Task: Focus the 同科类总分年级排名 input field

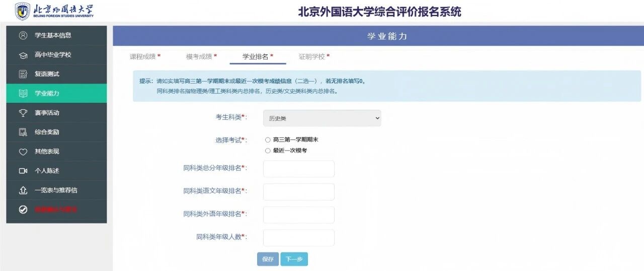Action: pos(298,169)
